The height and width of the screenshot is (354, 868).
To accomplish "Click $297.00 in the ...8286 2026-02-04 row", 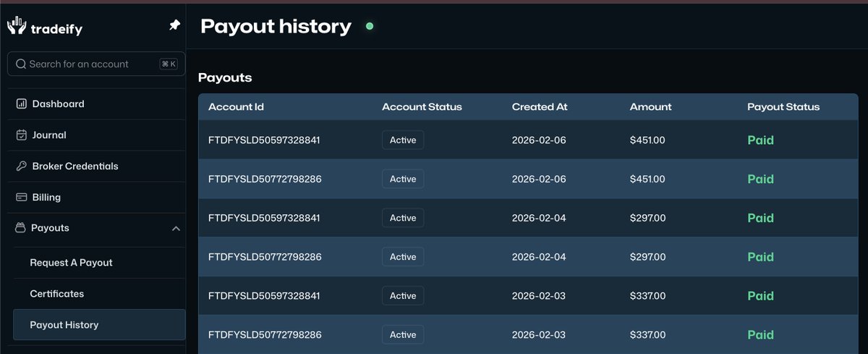I will pos(648,257).
